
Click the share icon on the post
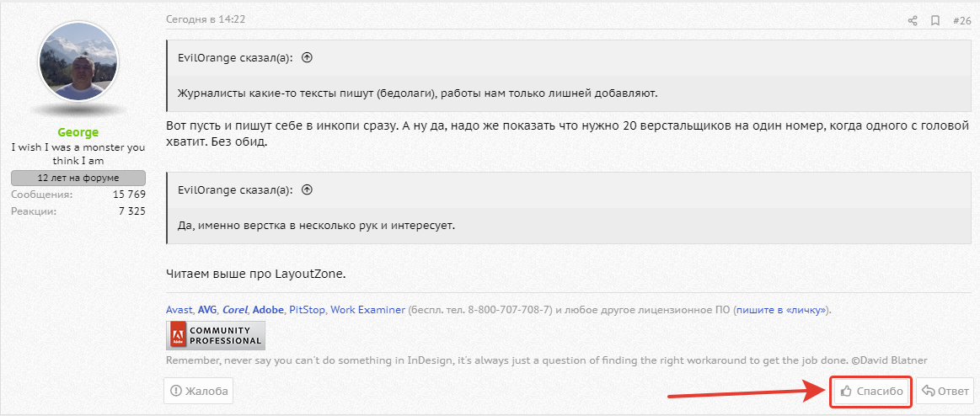point(913,20)
